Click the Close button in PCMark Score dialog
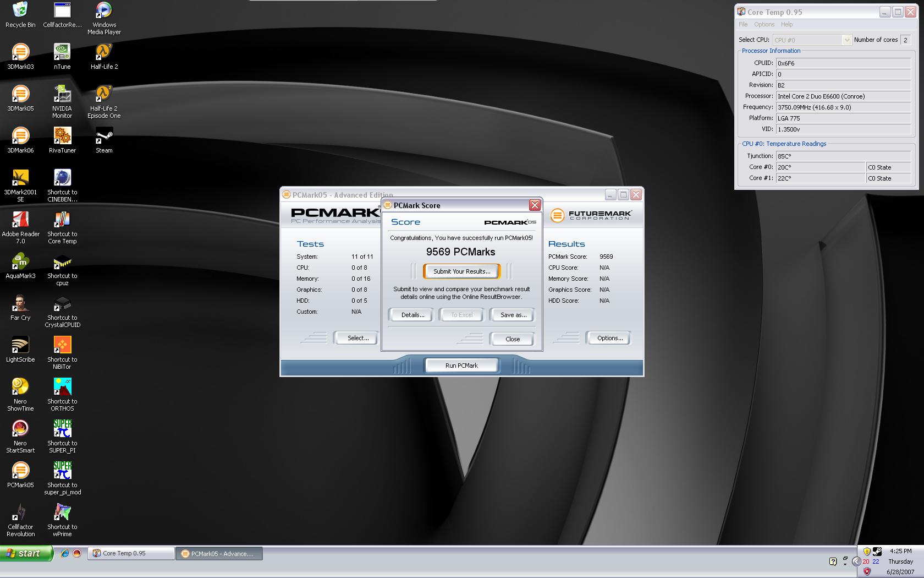The width and height of the screenshot is (924, 578). [512, 339]
